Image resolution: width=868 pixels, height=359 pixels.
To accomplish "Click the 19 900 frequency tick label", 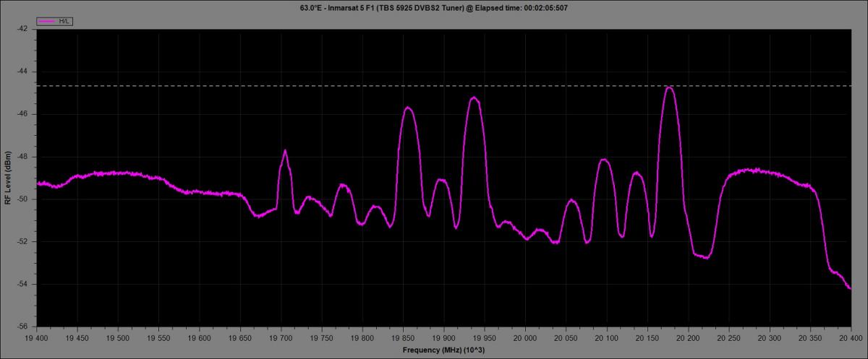I will [443, 337].
